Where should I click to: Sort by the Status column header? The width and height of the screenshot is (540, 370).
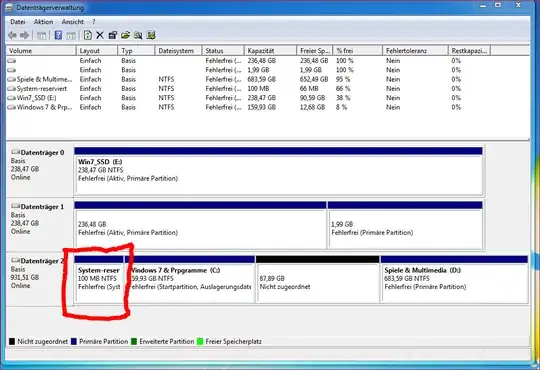point(223,51)
